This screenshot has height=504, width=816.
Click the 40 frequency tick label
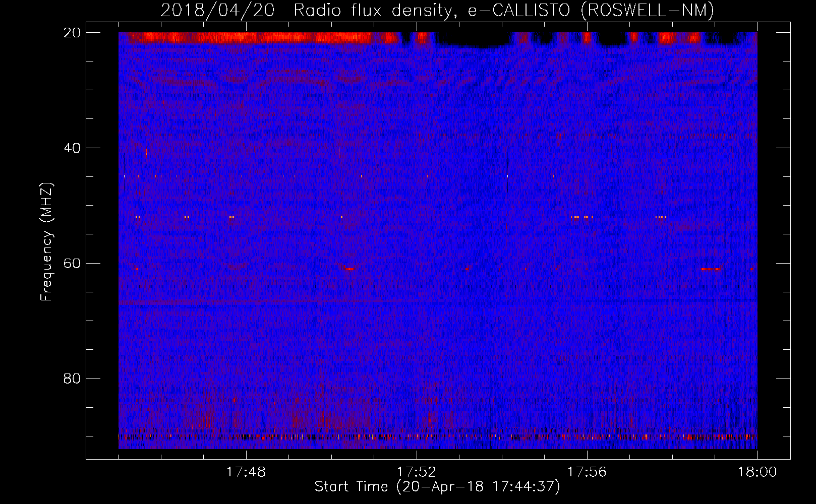(72, 148)
